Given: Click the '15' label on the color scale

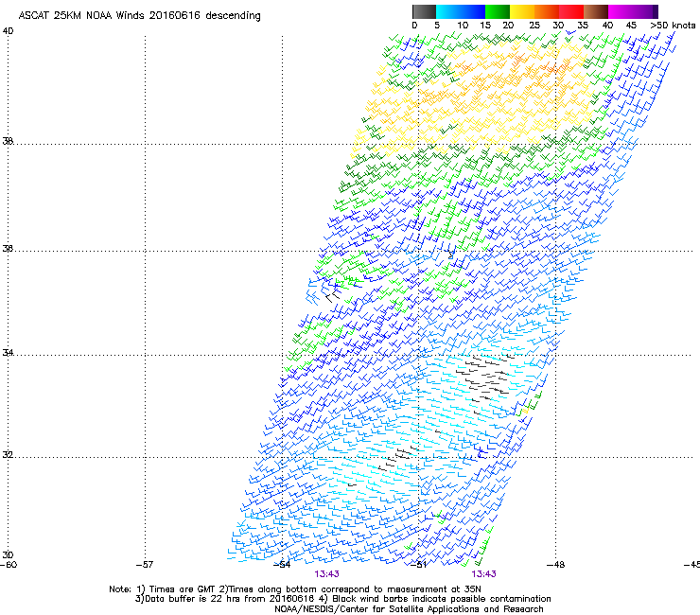Looking at the screenshot, I should click(485, 26).
